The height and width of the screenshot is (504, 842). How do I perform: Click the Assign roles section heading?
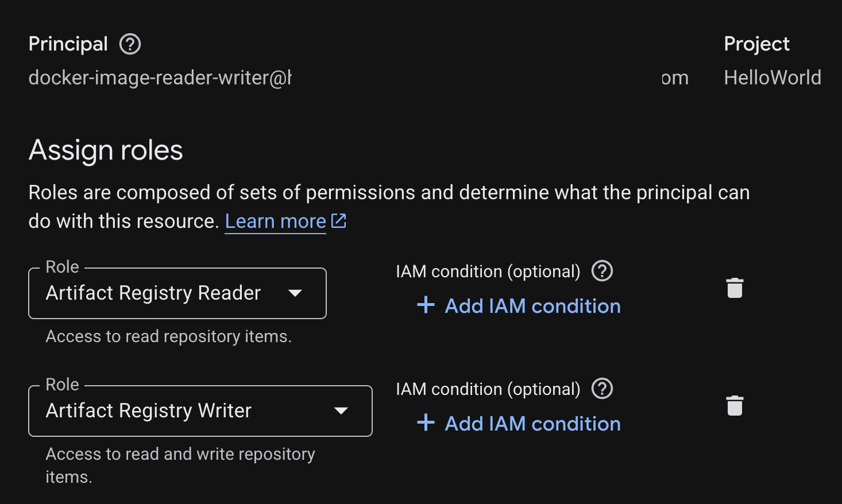(106, 150)
